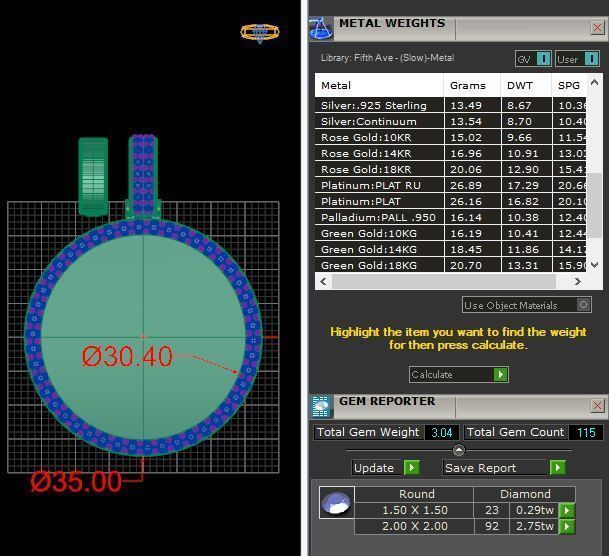Click the SPG column header
The image size is (609, 556).
click(x=569, y=85)
